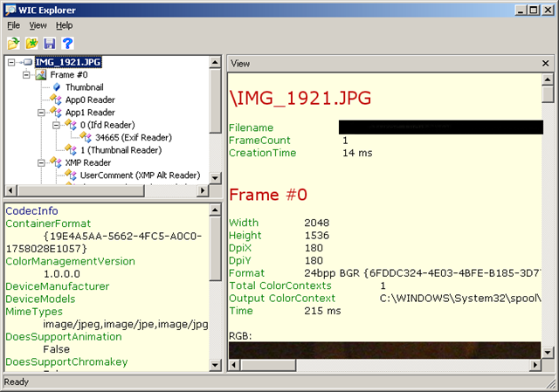Click the Output ColorContext label
The image size is (559, 392).
282,299
